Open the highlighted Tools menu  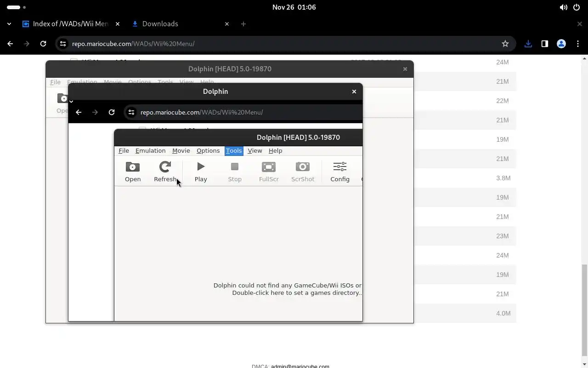pyautogui.click(x=234, y=151)
